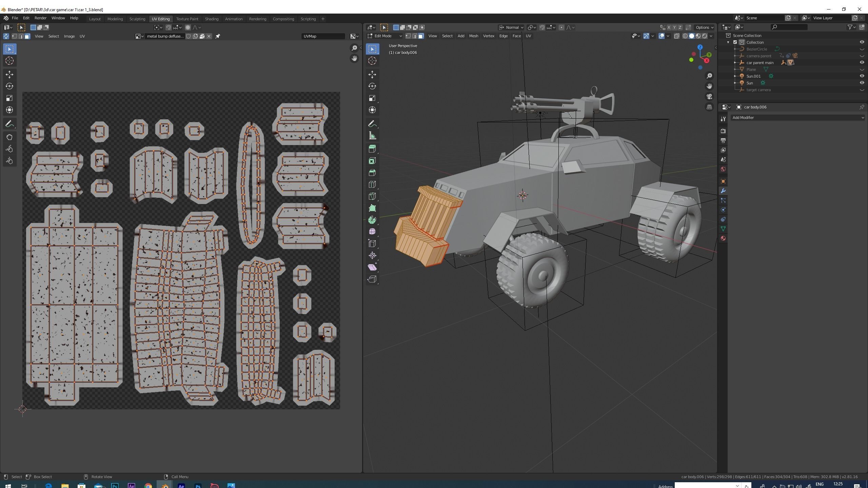Open the Object Data properties tab
This screenshot has height=488, width=868.
[723, 229]
